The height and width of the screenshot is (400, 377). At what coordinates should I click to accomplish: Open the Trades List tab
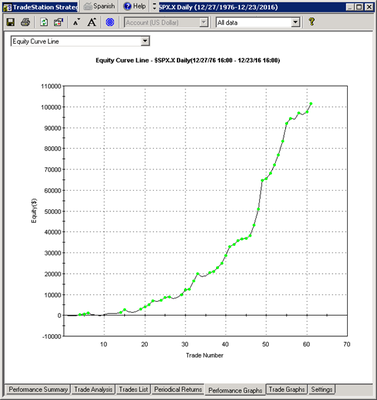pos(133,389)
